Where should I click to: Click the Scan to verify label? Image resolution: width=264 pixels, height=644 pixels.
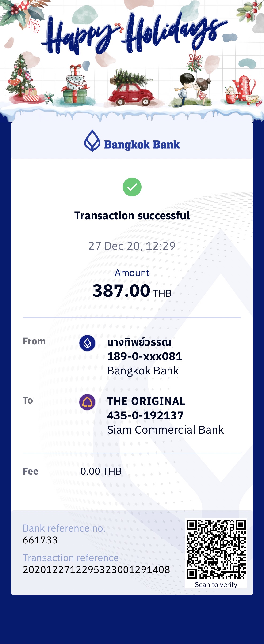(216, 585)
